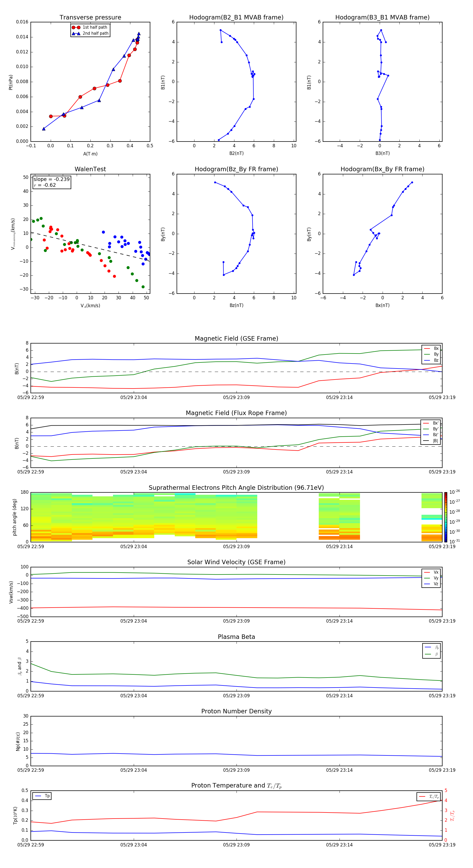Click the 'Proton Temperature and Te/Tp' title
Screen dimensions: 473x868
click(236, 786)
